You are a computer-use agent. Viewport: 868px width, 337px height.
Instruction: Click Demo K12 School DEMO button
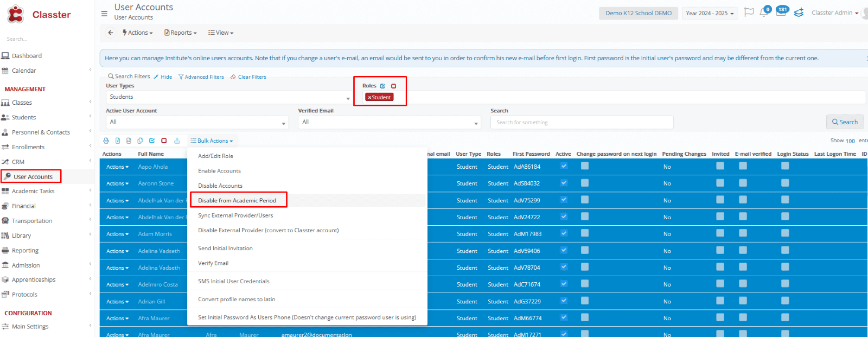pos(639,13)
